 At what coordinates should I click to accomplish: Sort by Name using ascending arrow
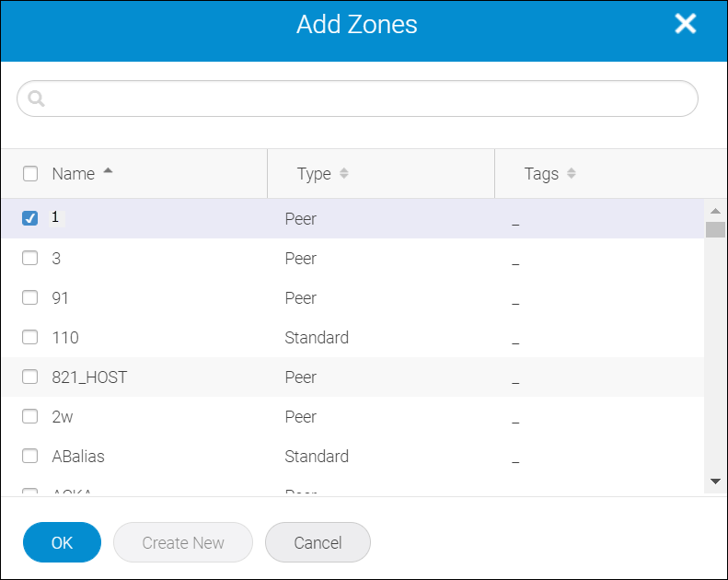[x=109, y=171]
